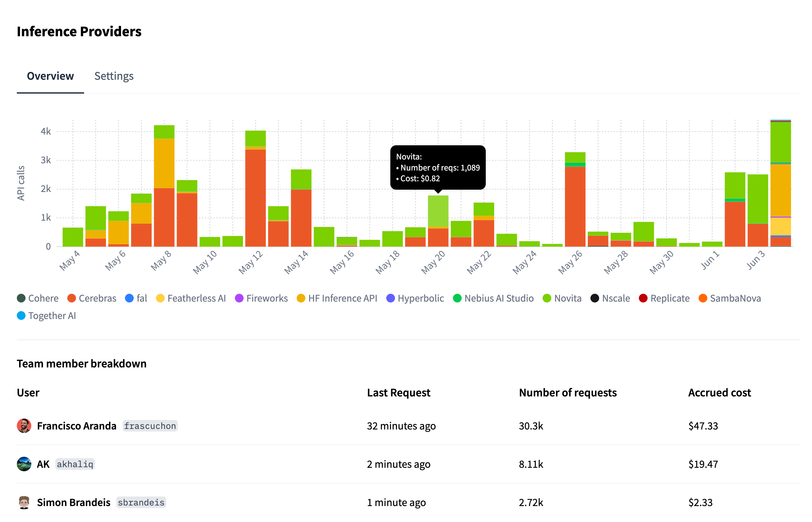Click the sbrandeis username tag
Image resolution: width=812 pixels, height=522 pixels.
pos(141,502)
